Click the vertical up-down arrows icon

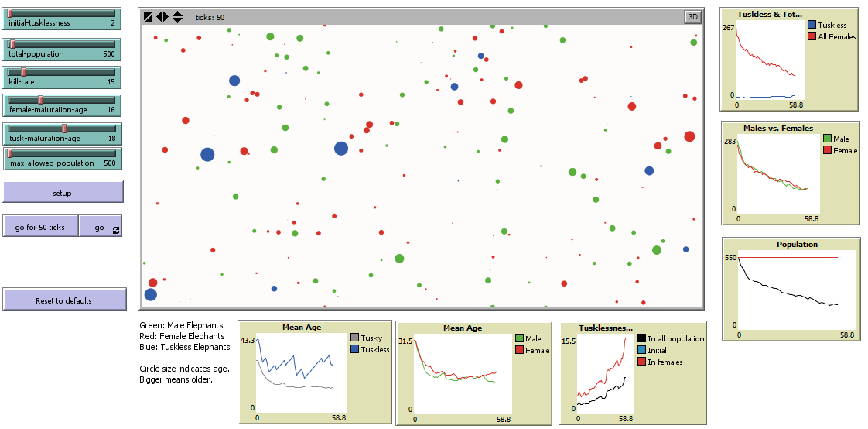pos(177,17)
